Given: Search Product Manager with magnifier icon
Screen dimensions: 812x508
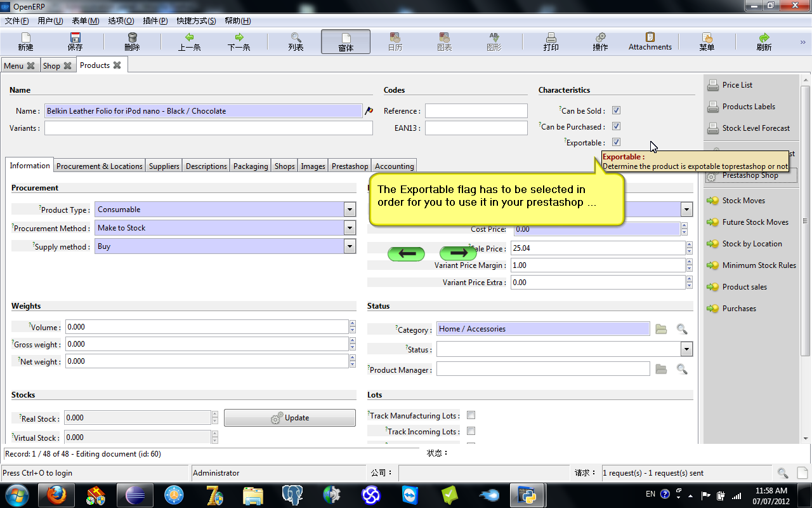Looking at the screenshot, I should [x=681, y=369].
